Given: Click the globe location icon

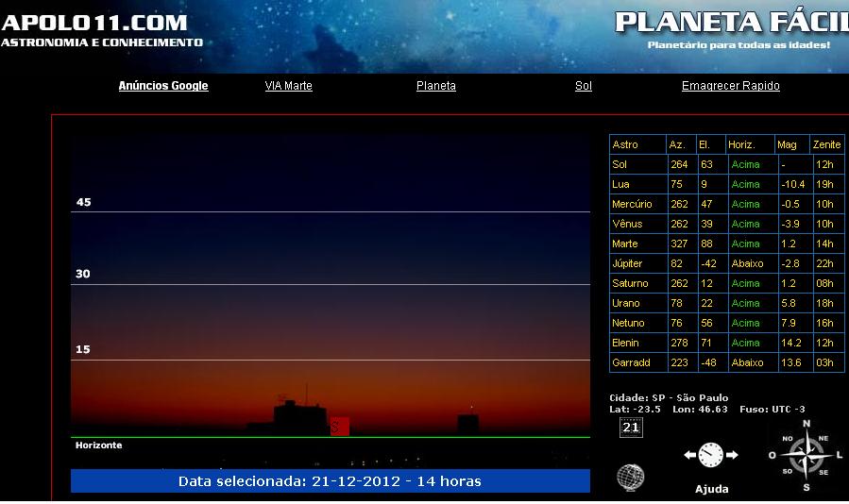Looking at the screenshot, I should click(630, 477).
